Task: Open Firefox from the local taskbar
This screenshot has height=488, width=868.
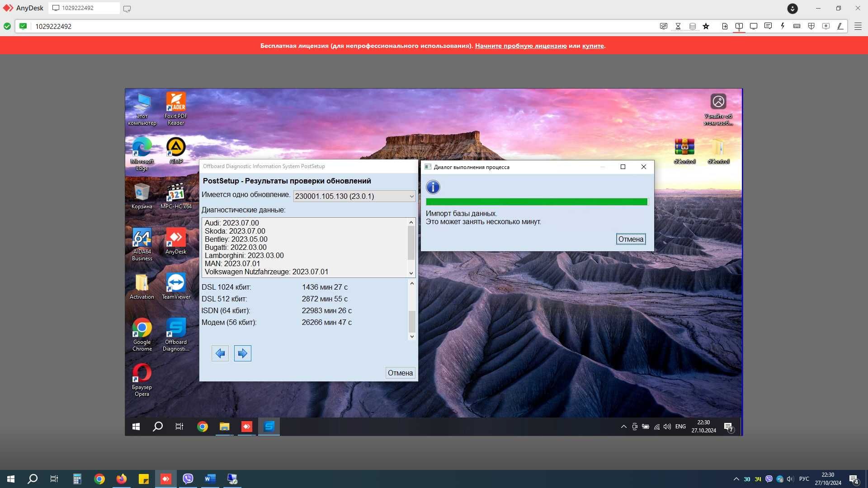Action: pyautogui.click(x=121, y=479)
